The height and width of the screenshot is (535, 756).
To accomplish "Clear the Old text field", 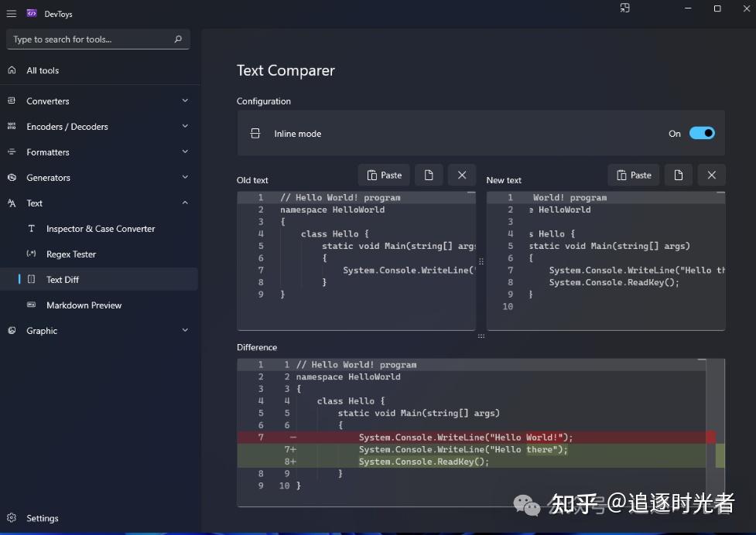I will (x=461, y=175).
